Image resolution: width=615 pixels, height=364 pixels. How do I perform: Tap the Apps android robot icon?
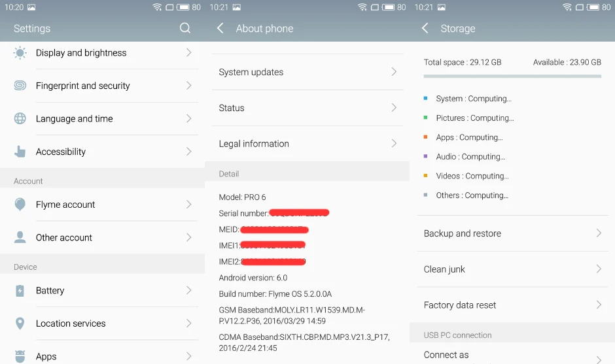tap(20, 356)
